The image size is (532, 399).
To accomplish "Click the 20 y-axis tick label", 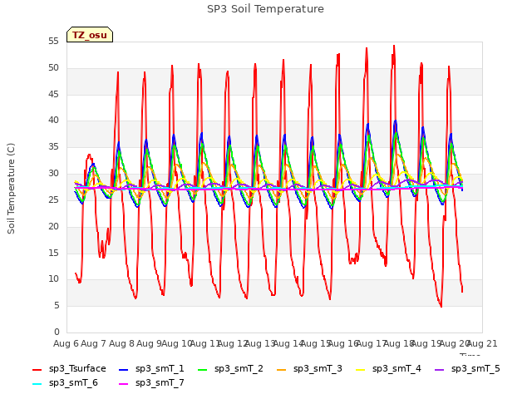I will [53, 226].
